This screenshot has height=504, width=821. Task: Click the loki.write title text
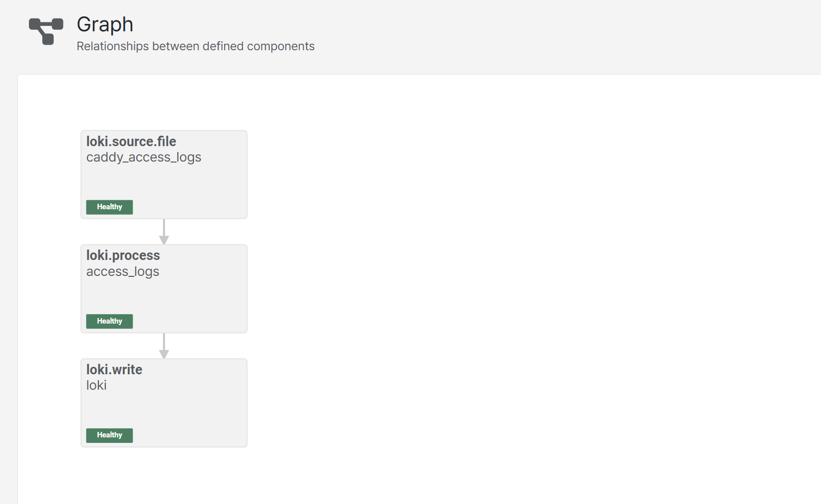pos(114,369)
